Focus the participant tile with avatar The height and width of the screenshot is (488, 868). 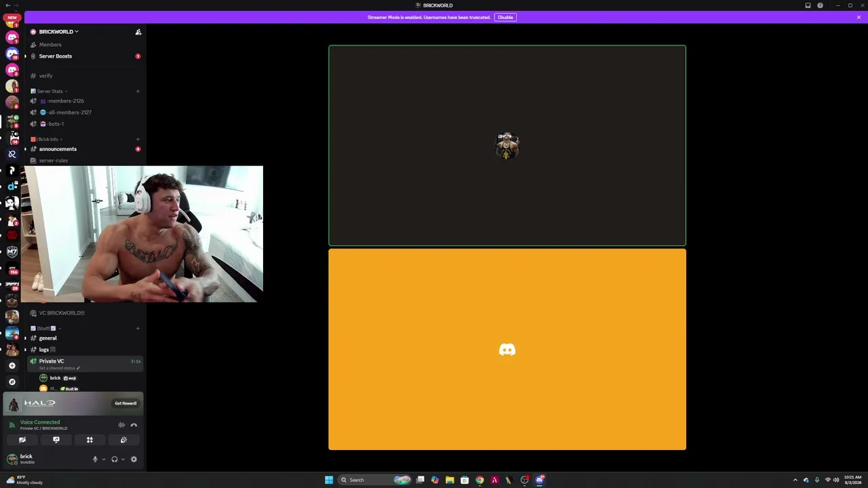click(507, 146)
